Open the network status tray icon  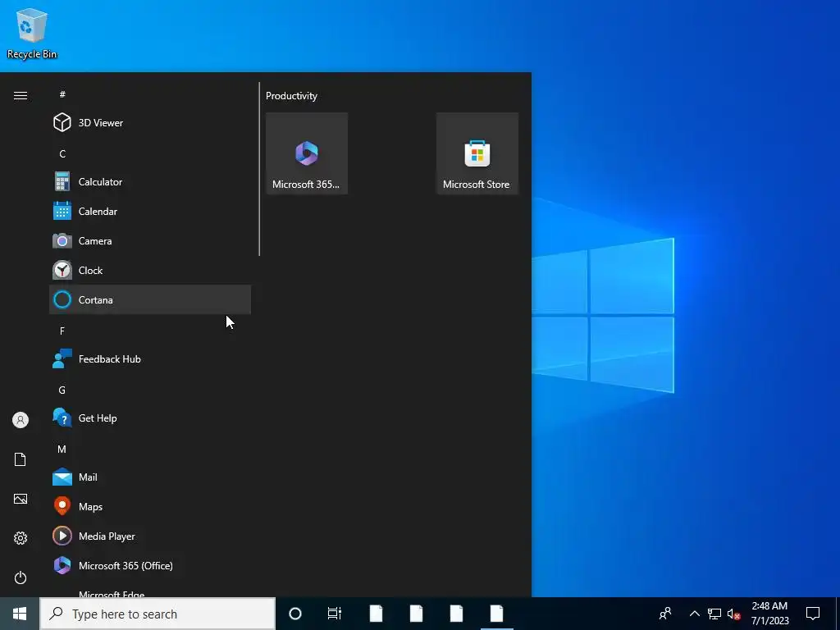click(714, 614)
